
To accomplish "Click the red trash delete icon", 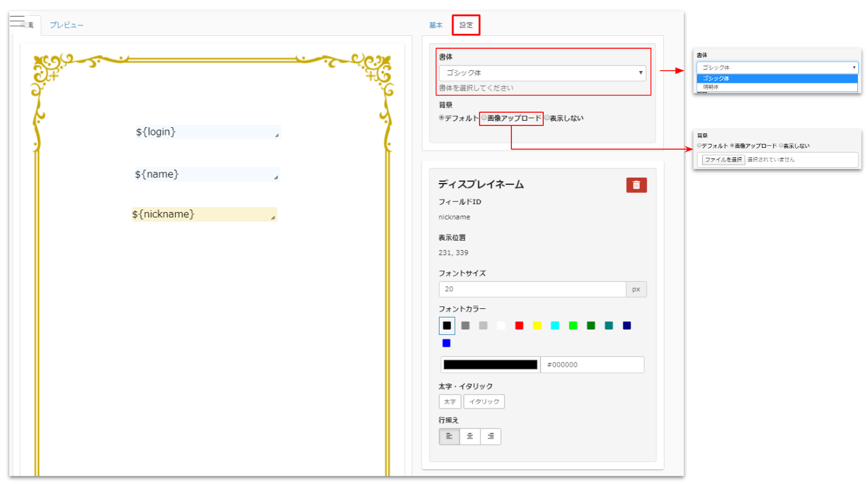I will [636, 185].
